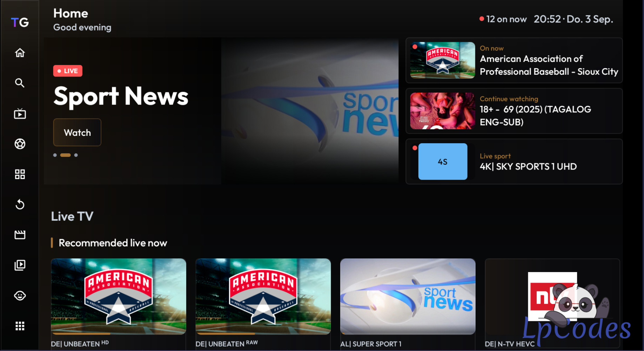Open Live sport 4K| SKY SPORTS 1 UHD card
This screenshot has height=351, width=644.
(514, 161)
